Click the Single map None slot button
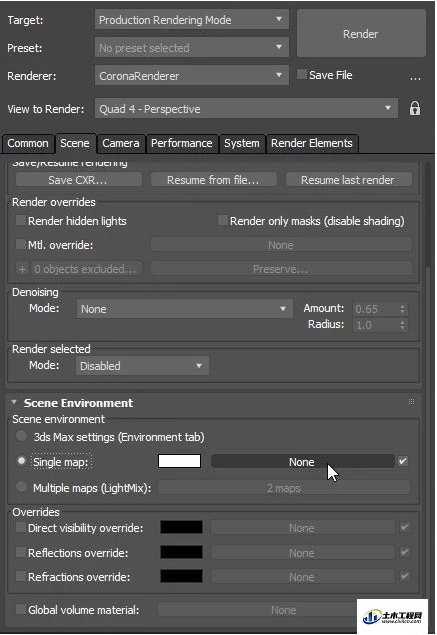The width and height of the screenshot is (437, 635). [x=302, y=462]
